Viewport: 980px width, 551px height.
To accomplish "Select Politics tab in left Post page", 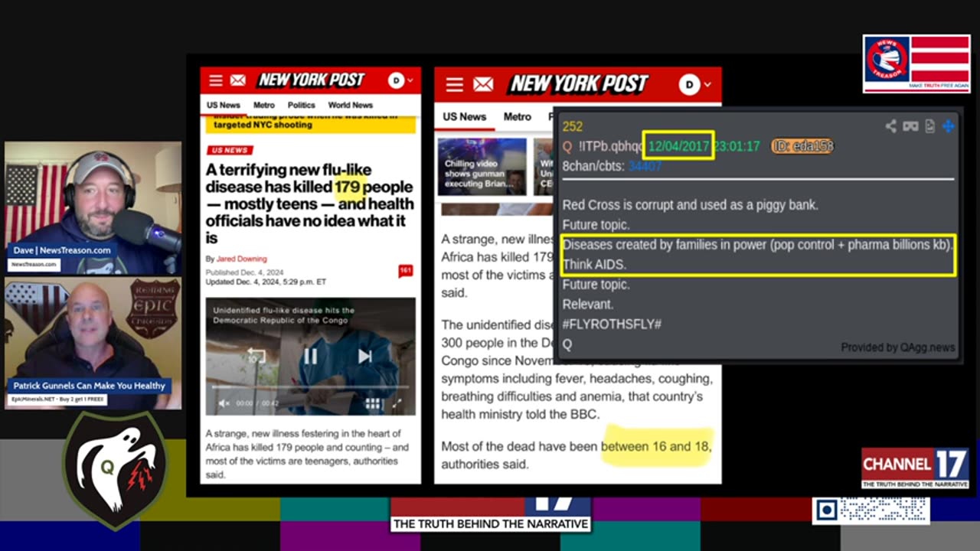I will 302,105.
